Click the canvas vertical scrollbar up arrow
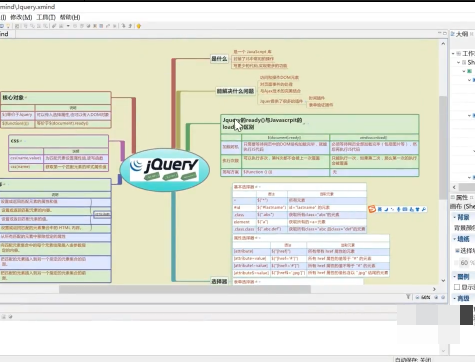 tap(443, 44)
